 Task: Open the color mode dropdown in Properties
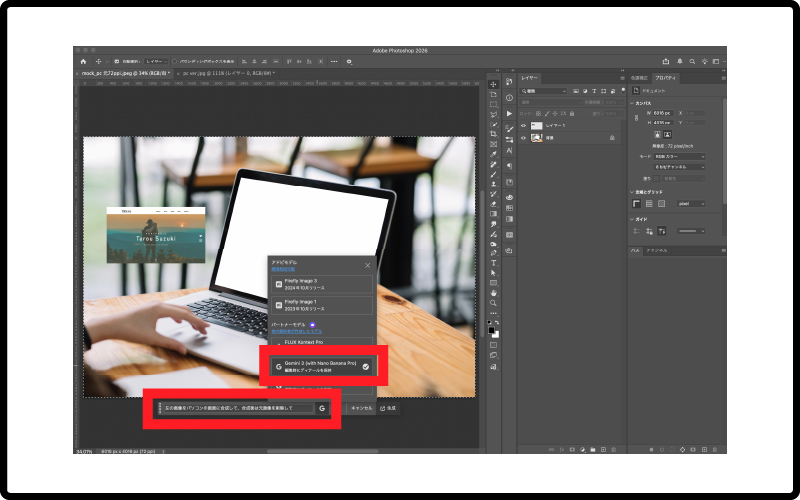click(678, 156)
